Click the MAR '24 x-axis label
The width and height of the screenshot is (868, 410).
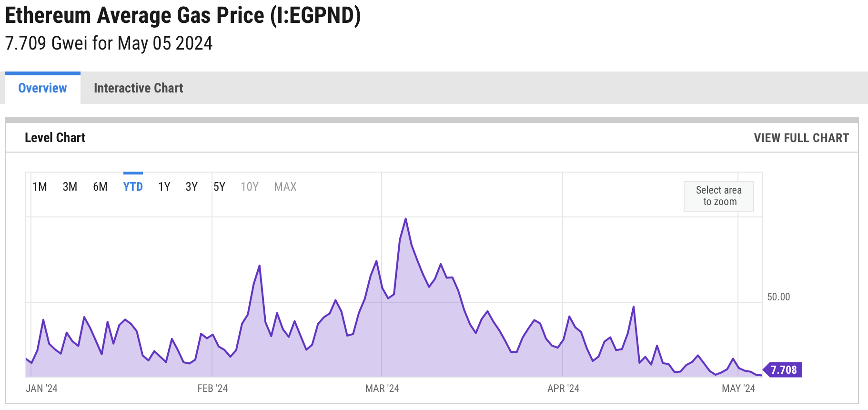[x=382, y=389]
